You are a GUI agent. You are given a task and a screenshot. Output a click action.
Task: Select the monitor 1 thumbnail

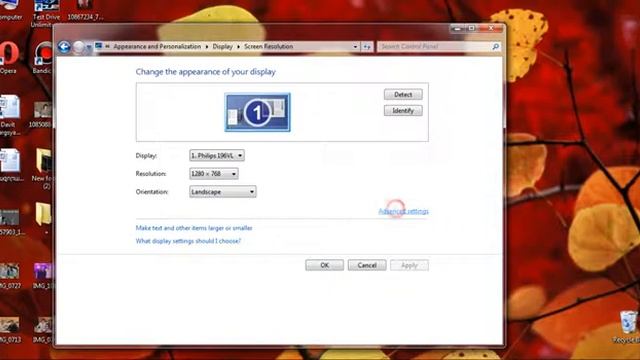[258, 112]
